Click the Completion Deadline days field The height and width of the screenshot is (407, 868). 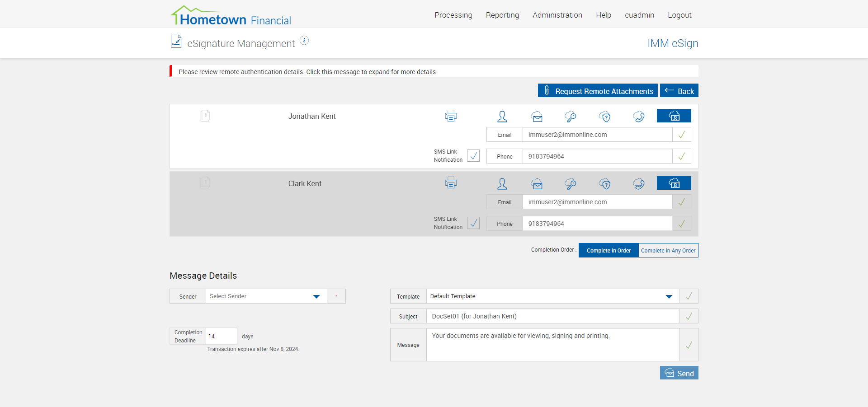click(221, 336)
